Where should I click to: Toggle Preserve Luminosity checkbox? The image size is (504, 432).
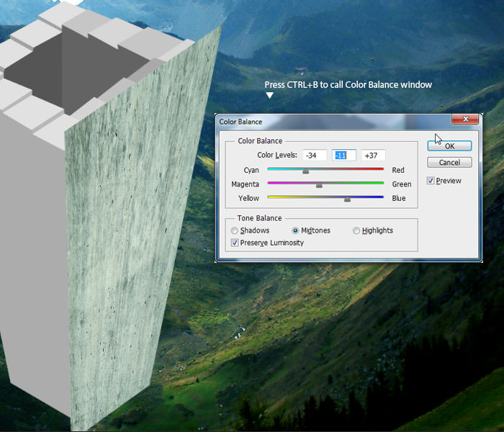(235, 243)
